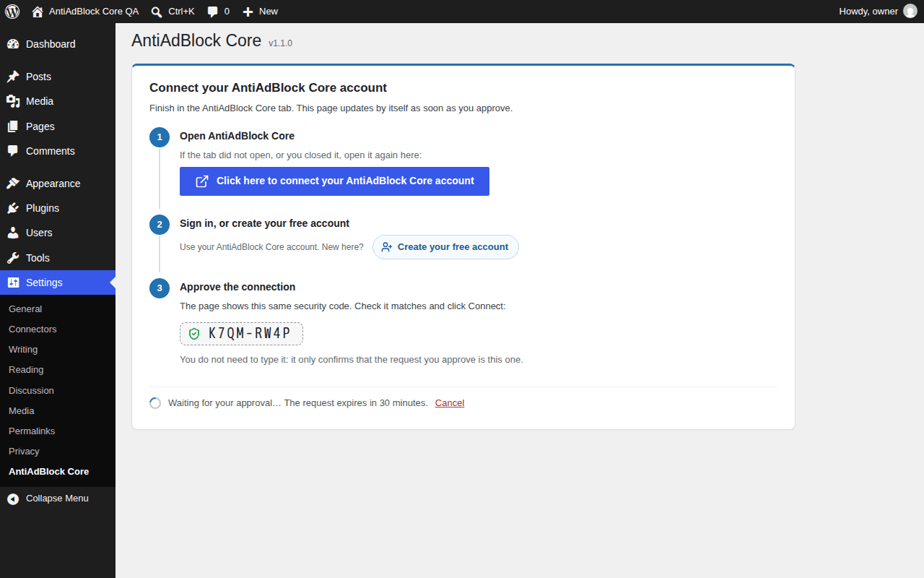Viewport: 924px width, 578px height.
Task: Open Dashboard menu item
Action: pyautogui.click(x=58, y=44)
